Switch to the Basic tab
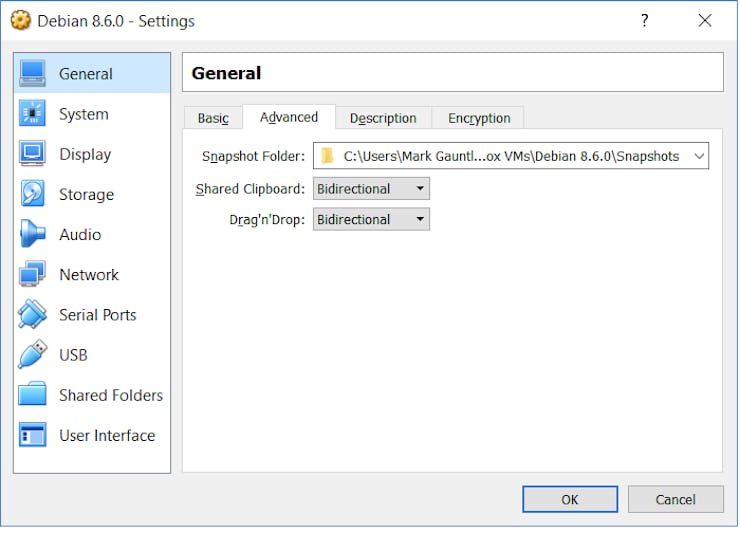The width and height of the screenshot is (740, 533). pos(213,118)
